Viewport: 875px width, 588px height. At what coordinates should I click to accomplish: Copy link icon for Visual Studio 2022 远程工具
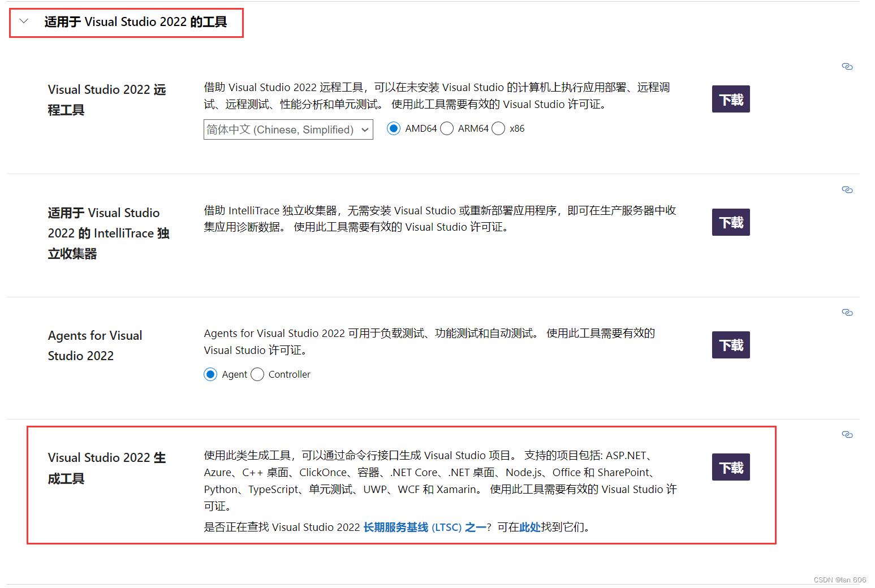coord(847,67)
